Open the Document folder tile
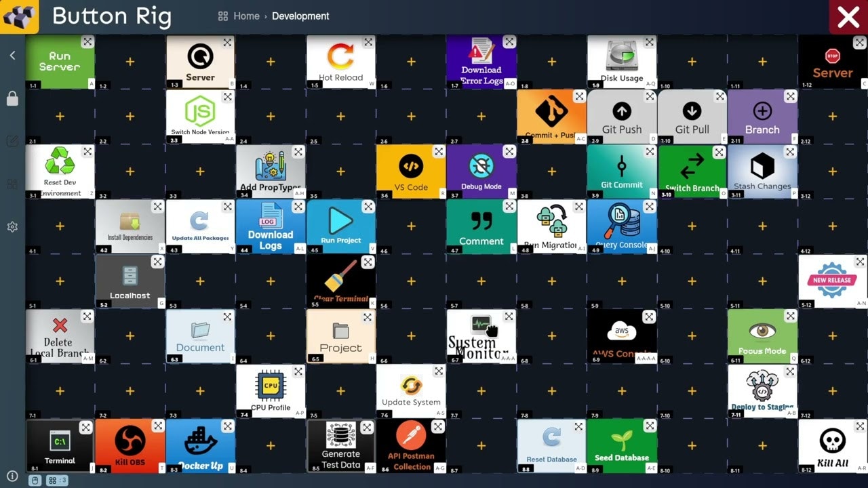 tap(200, 336)
